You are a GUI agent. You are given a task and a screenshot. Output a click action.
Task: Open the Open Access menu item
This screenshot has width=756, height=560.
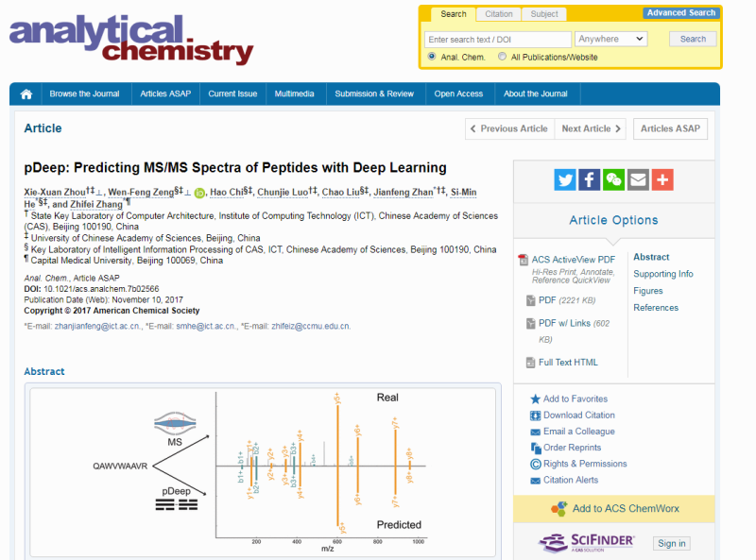coord(458,94)
